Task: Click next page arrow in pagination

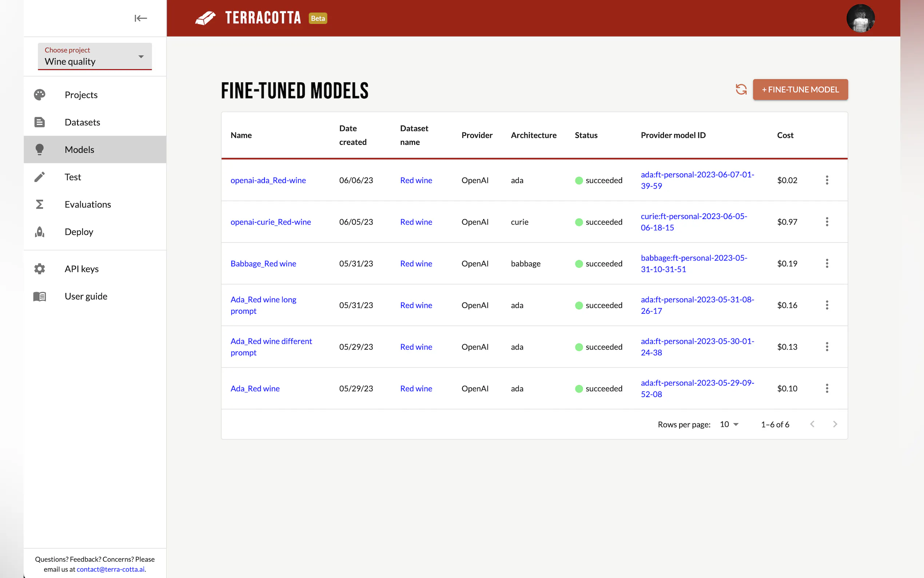Action: coord(835,424)
